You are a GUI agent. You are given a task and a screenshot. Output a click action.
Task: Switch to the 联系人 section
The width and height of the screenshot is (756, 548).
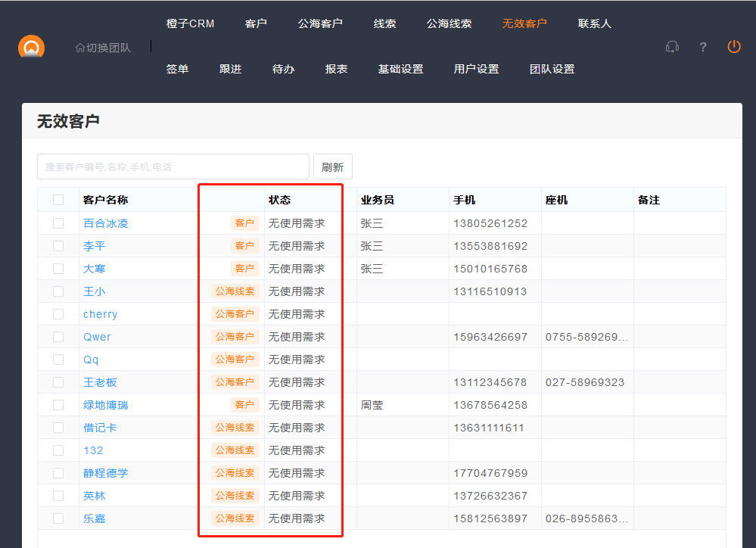[594, 23]
